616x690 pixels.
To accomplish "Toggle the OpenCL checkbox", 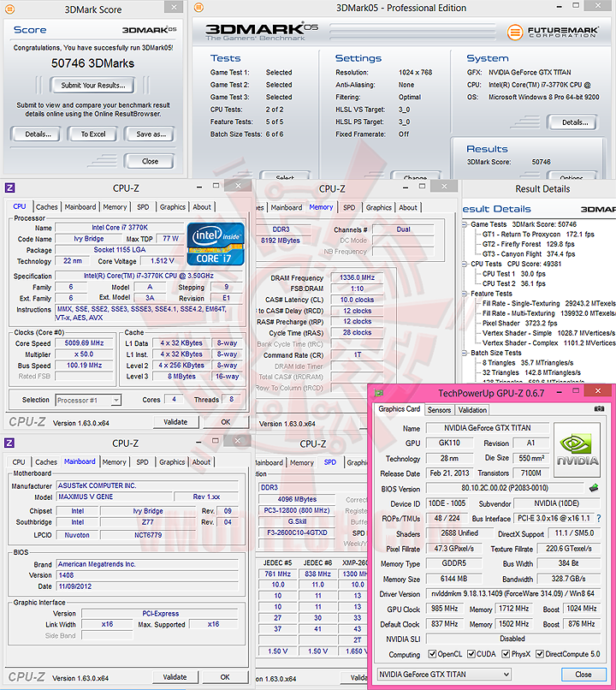I will (432, 654).
